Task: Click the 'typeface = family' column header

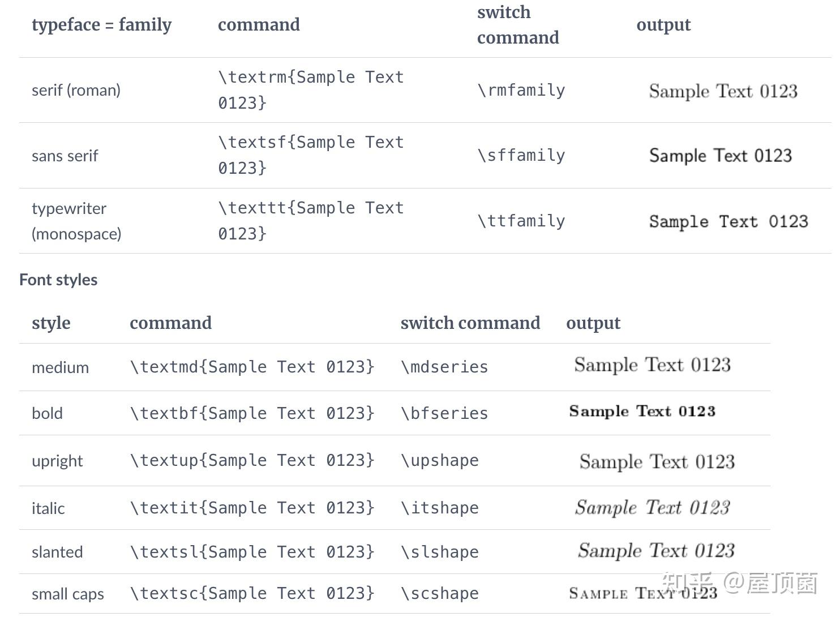Action: pyautogui.click(x=101, y=25)
